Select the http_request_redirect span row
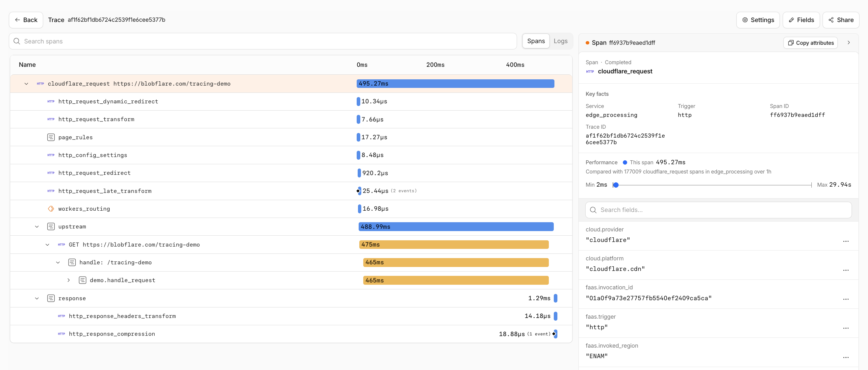The image size is (868, 370). coord(291,173)
